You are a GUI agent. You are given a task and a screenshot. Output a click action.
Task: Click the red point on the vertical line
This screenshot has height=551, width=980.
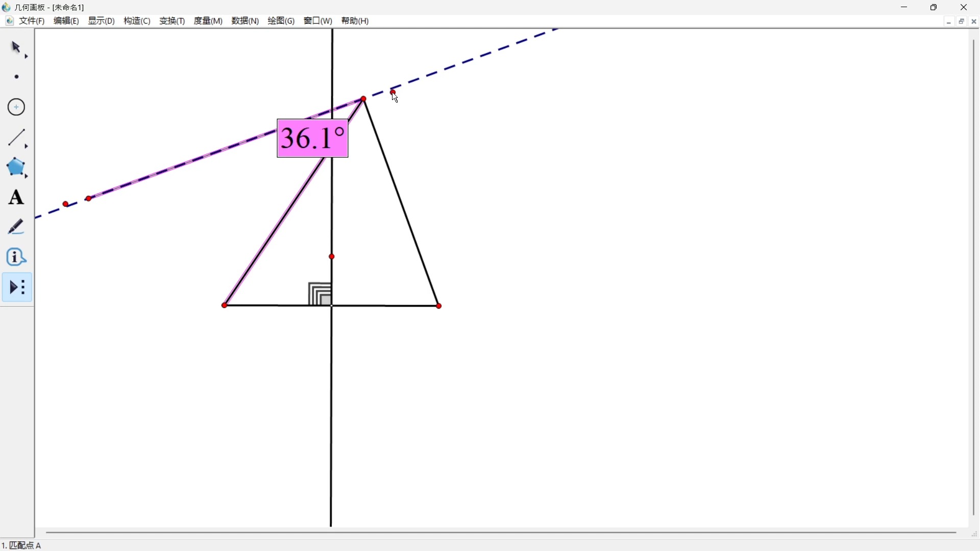[332, 257]
